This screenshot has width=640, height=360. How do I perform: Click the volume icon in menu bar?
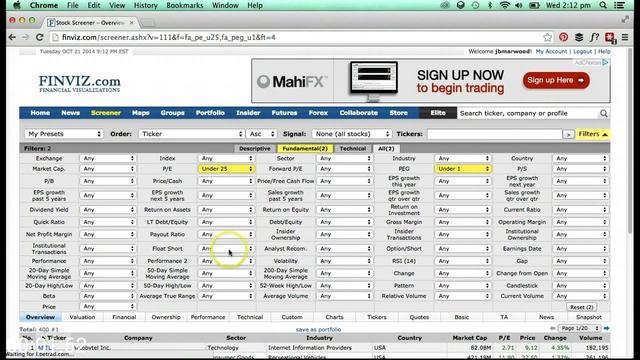[x=519, y=5]
